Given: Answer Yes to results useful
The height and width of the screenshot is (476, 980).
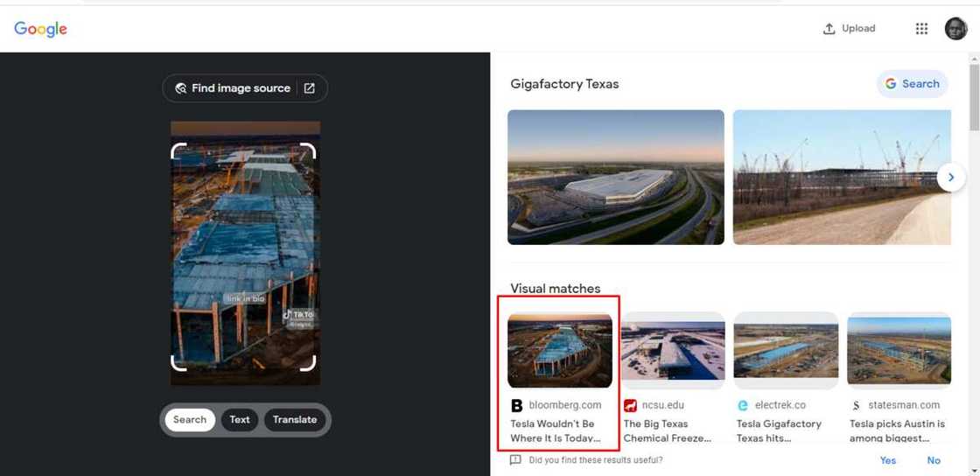Looking at the screenshot, I should coord(887,460).
